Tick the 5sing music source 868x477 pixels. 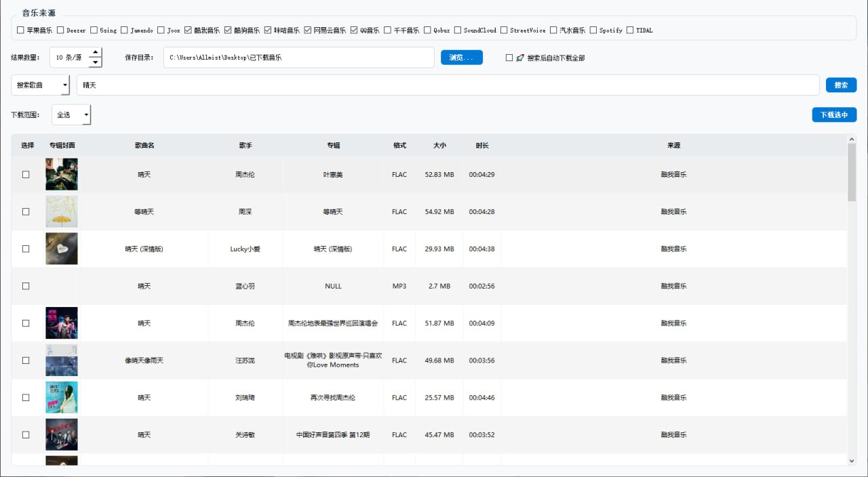[x=94, y=30]
